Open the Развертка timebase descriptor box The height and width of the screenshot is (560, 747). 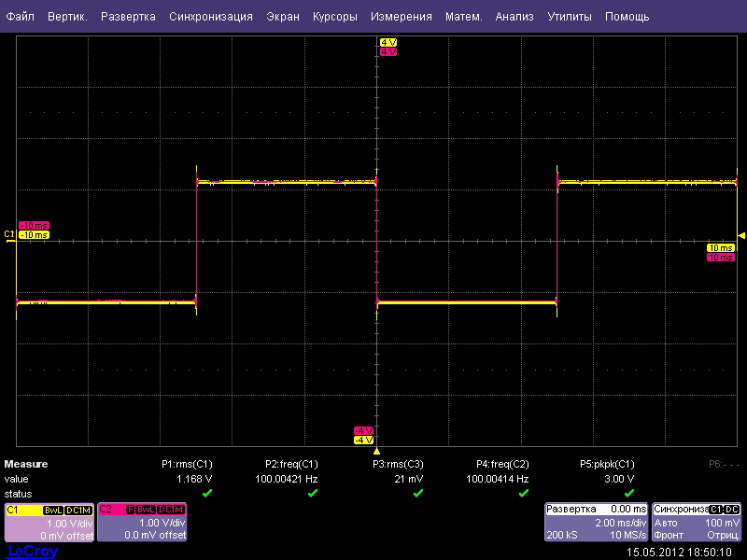pyautogui.click(x=596, y=523)
